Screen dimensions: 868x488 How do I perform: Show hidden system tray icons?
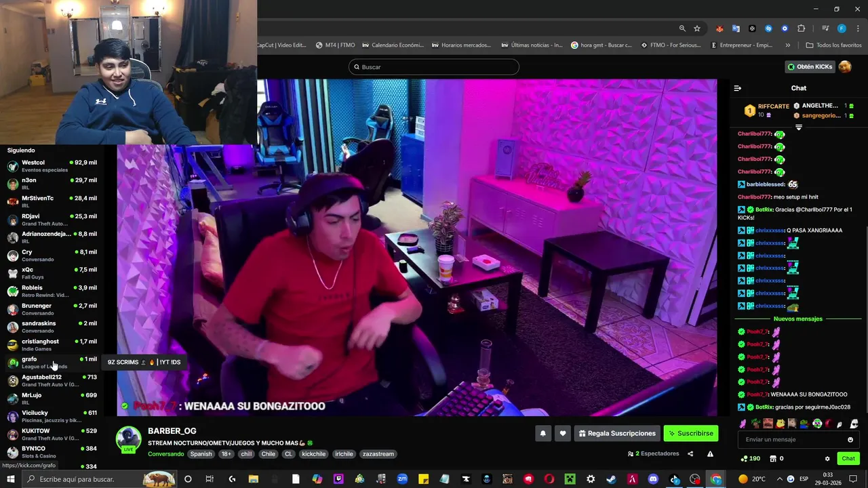(778, 479)
